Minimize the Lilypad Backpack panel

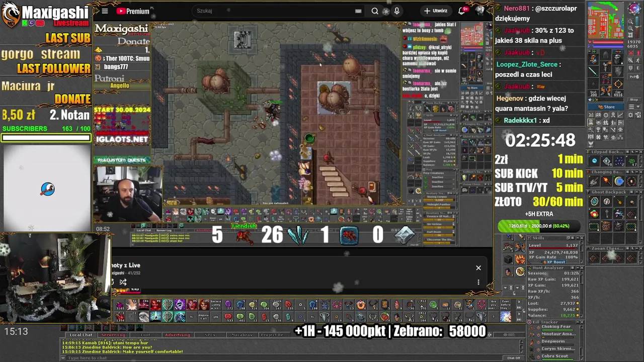pos(637,152)
